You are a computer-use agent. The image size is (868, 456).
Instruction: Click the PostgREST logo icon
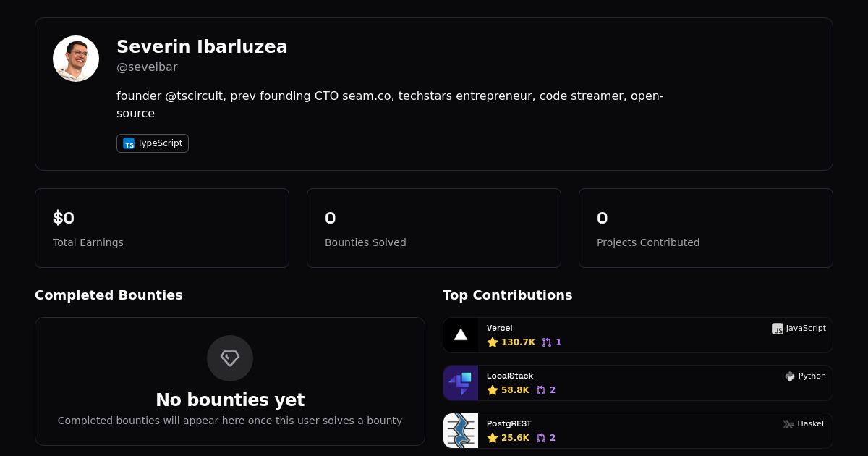tap(461, 431)
